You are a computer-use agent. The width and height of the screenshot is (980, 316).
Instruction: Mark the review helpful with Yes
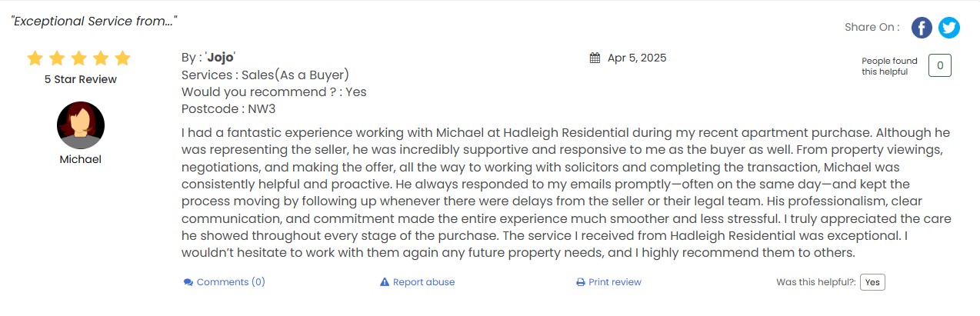tap(872, 282)
